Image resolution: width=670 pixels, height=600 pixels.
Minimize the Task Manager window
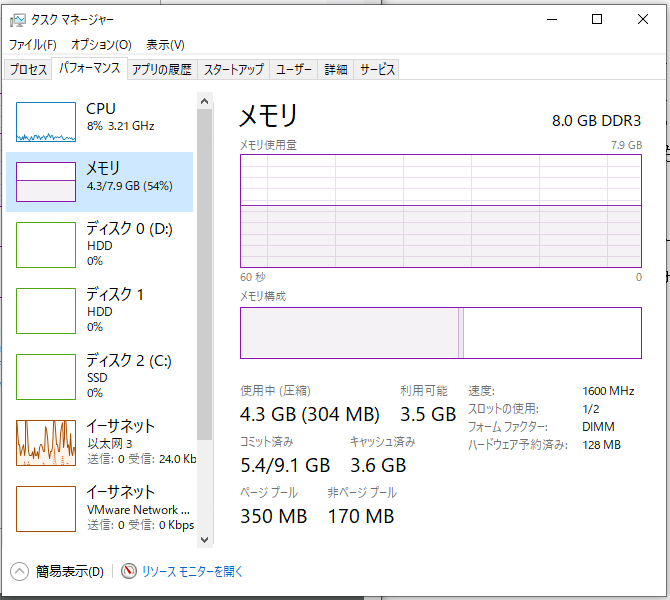coord(552,19)
